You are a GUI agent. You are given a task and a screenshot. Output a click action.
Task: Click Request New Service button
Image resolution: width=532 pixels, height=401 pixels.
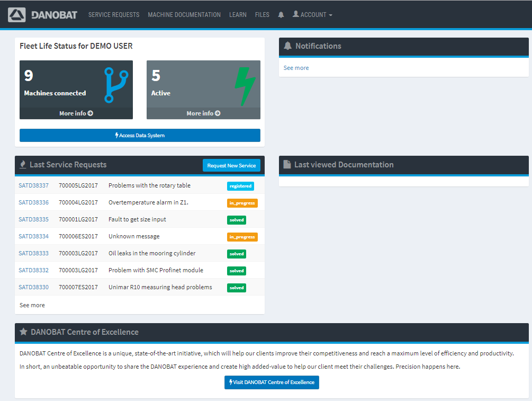point(231,165)
